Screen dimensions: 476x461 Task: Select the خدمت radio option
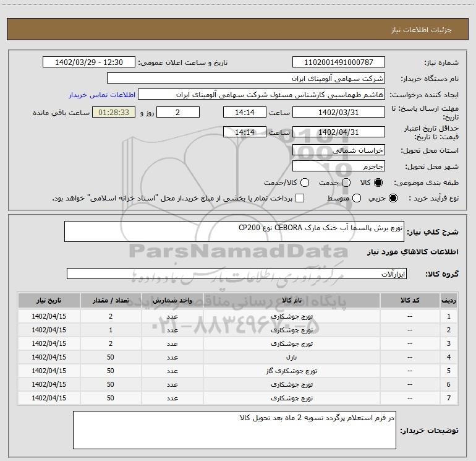pos(346,183)
